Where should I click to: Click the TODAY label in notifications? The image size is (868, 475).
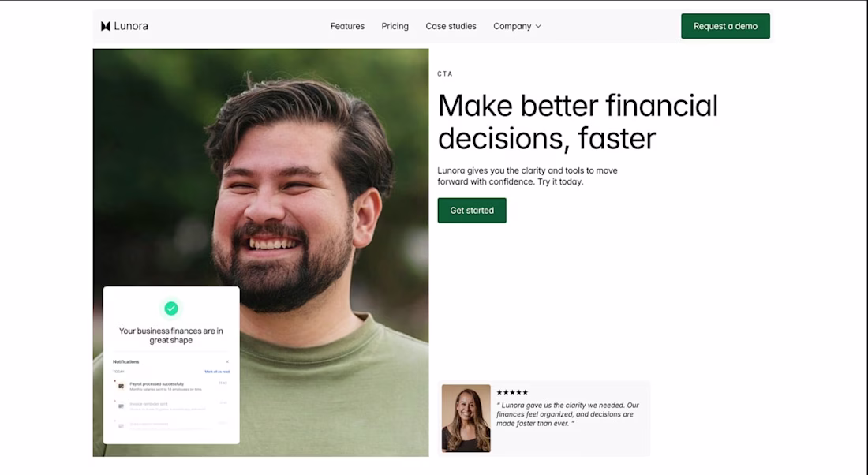pyautogui.click(x=118, y=372)
